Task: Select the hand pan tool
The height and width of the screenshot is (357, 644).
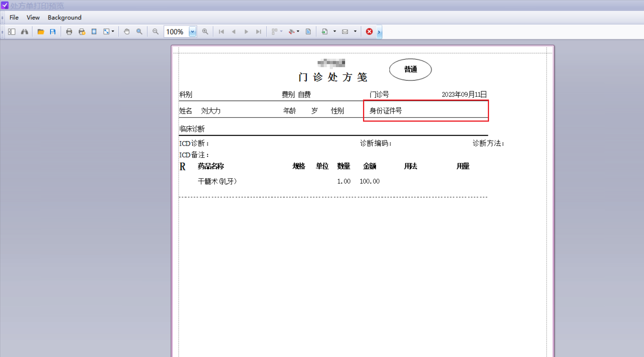Action: point(127,32)
